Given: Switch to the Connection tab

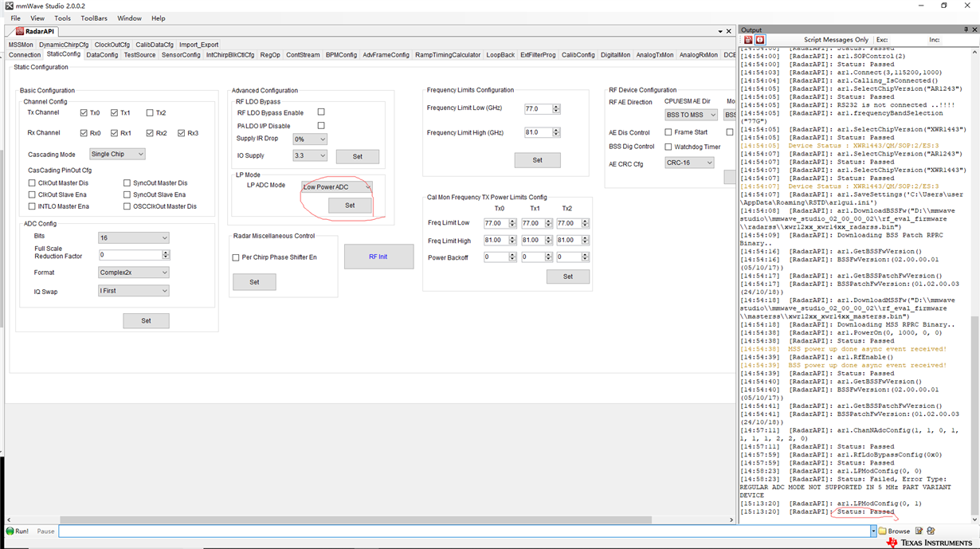Looking at the screenshot, I should tap(25, 55).
